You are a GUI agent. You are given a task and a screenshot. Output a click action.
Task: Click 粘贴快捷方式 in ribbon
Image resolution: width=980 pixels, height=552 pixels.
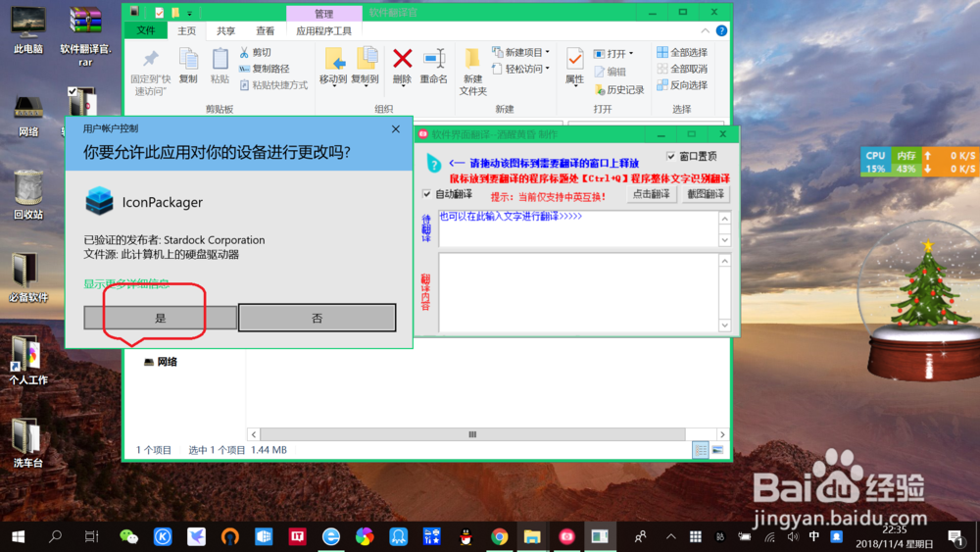[273, 85]
